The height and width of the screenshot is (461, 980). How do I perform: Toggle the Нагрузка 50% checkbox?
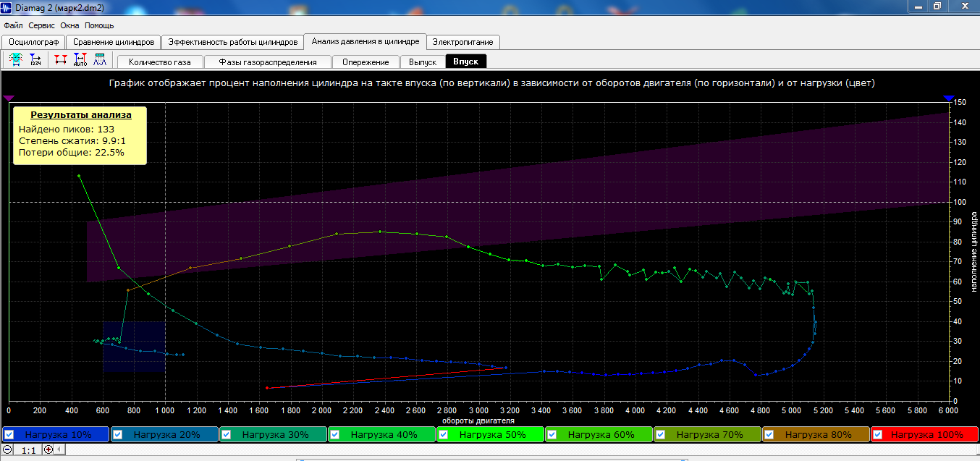[x=443, y=435]
